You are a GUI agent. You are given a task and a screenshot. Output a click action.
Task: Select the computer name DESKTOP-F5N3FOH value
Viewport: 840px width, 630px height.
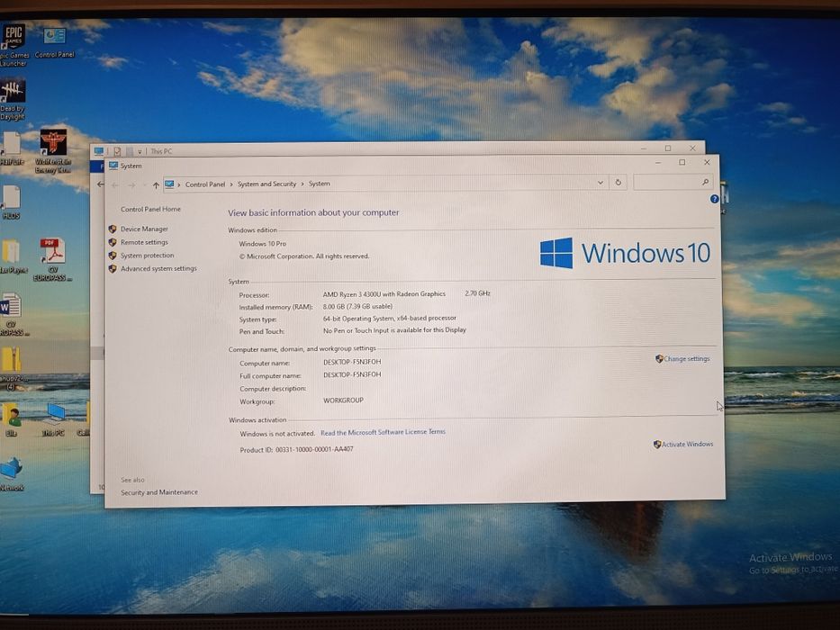click(352, 362)
